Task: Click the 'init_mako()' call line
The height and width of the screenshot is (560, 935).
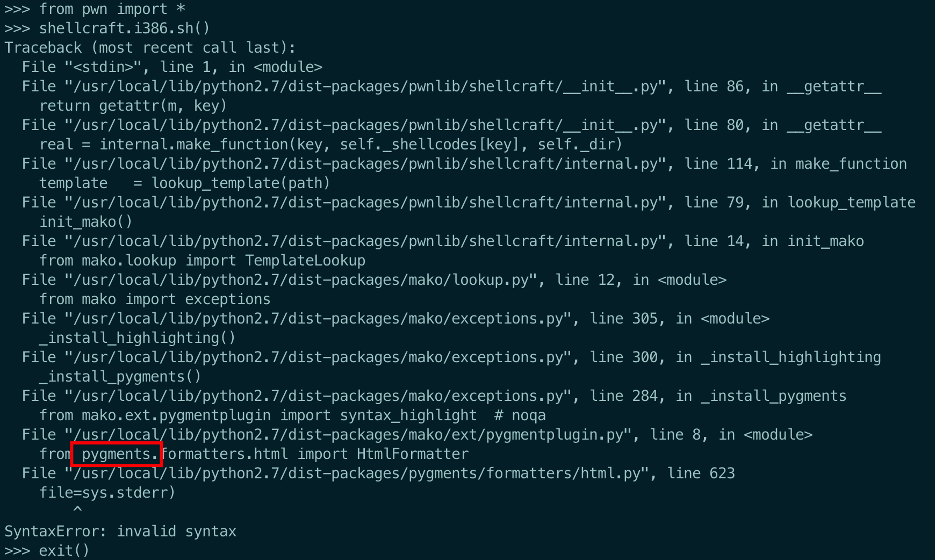Action: [x=85, y=222]
